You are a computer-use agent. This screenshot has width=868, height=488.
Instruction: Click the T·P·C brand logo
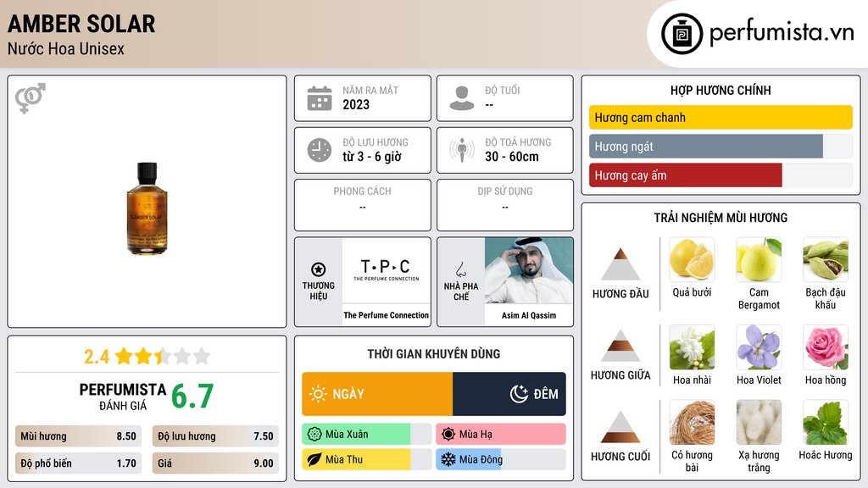point(386,270)
